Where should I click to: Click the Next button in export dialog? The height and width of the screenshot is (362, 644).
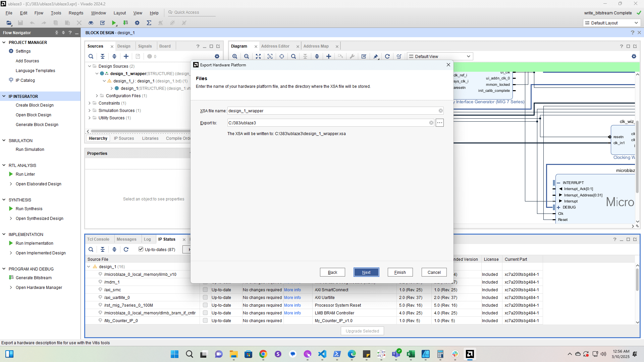(x=366, y=272)
